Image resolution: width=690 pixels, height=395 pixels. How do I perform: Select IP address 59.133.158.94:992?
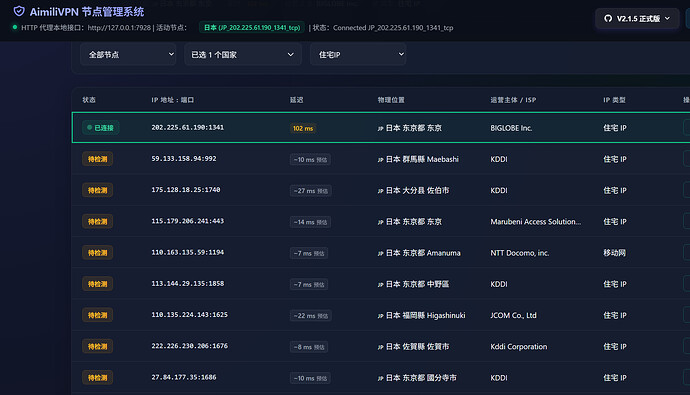point(184,159)
